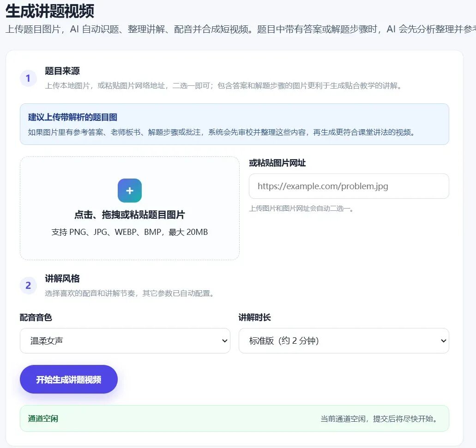Click the 题目来源 section heading
The image size is (476, 448).
pos(62,71)
